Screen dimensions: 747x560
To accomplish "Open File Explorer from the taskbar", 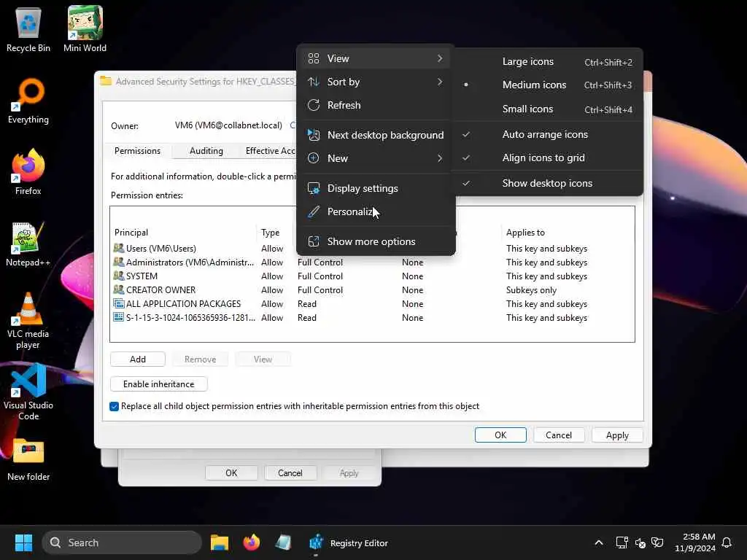I will tap(220, 542).
